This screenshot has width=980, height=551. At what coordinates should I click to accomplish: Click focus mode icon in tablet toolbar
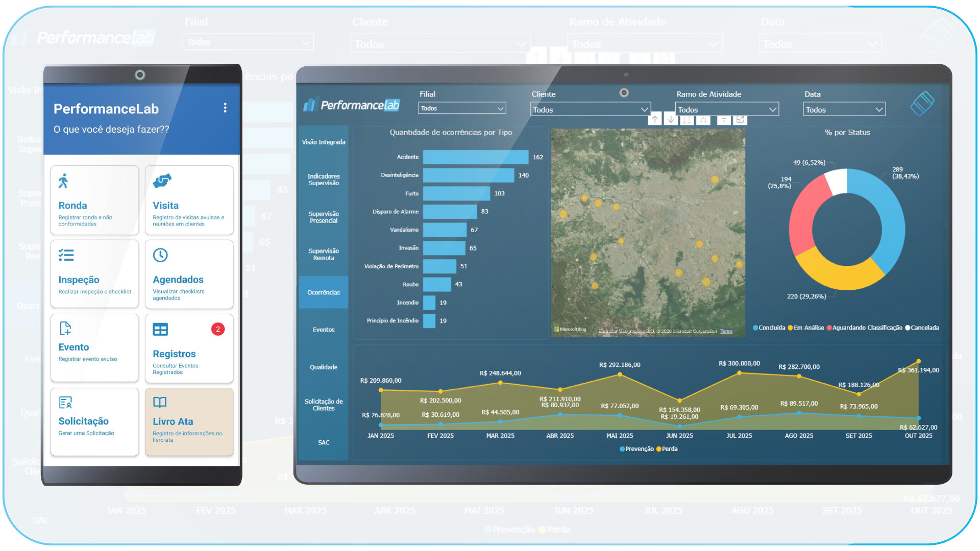(x=740, y=119)
